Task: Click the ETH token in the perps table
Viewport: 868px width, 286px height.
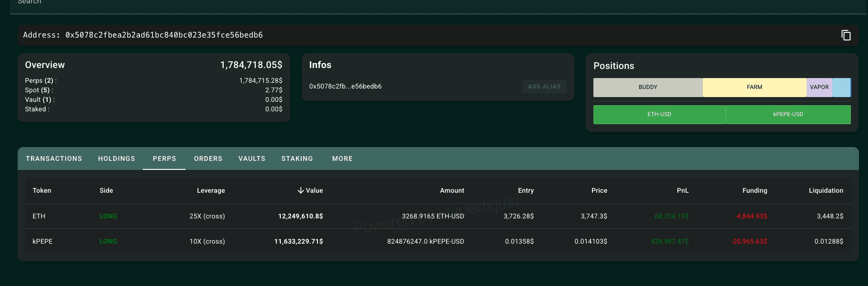Action: [39, 216]
